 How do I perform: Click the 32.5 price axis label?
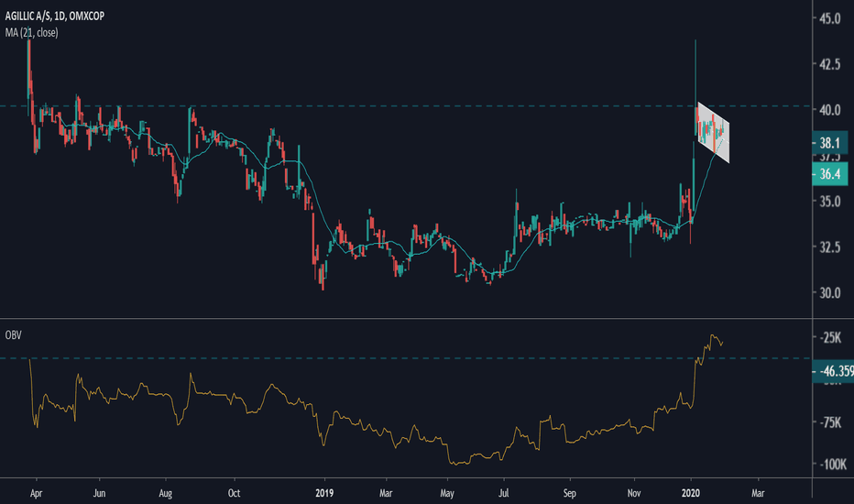830,247
